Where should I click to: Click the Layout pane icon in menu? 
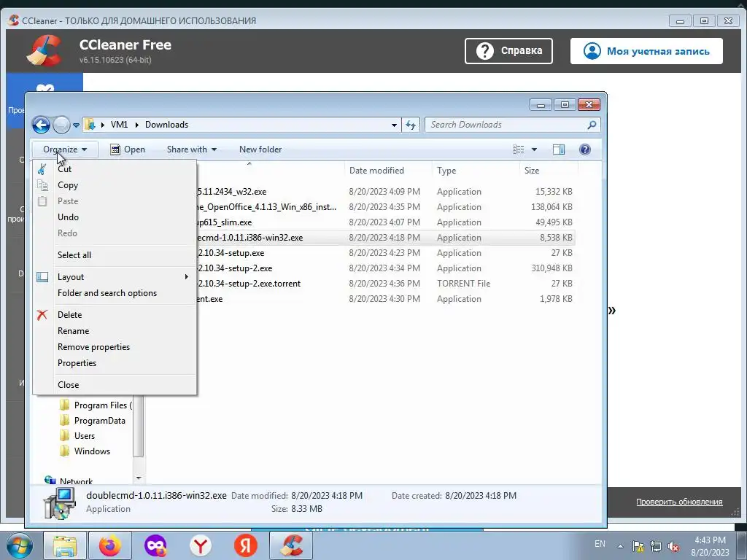point(42,276)
